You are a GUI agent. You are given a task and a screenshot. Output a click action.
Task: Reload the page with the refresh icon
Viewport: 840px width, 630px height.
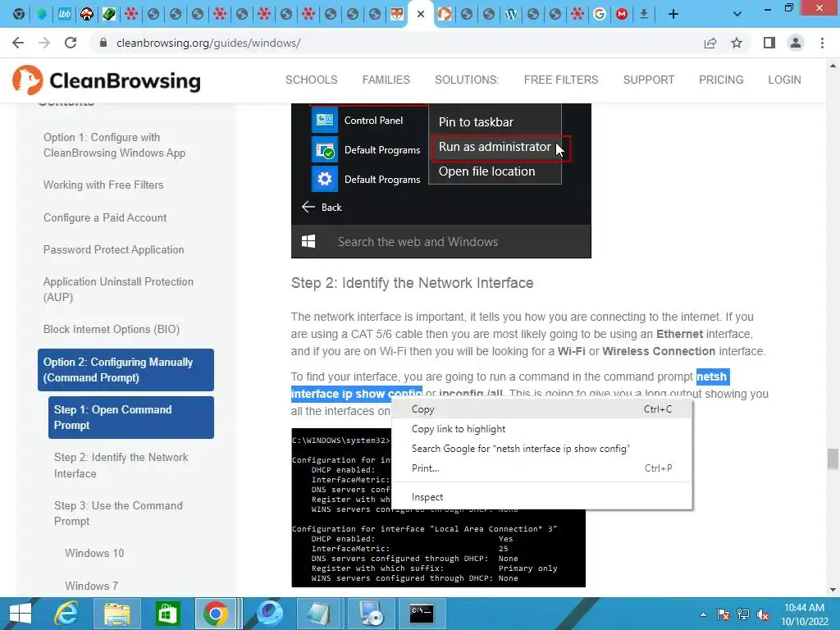(x=71, y=43)
